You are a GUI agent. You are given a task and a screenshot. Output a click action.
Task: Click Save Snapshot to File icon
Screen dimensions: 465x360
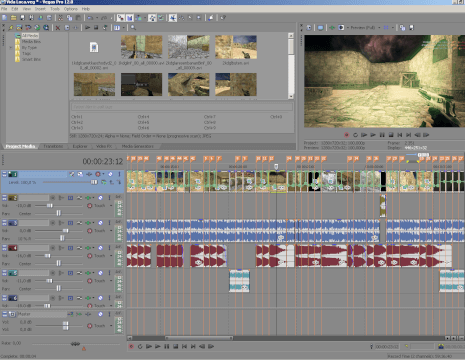[x=411, y=28]
